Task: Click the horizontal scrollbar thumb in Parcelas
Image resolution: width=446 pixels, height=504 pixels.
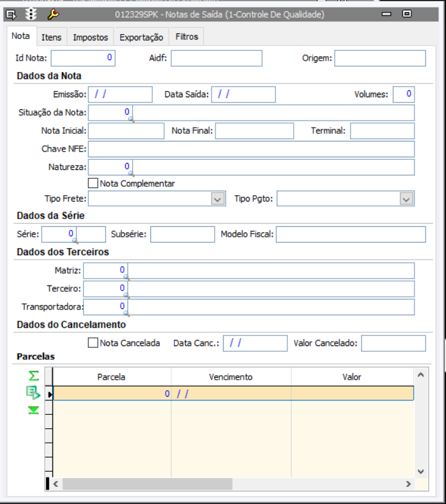Action: (x=147, y=484)
